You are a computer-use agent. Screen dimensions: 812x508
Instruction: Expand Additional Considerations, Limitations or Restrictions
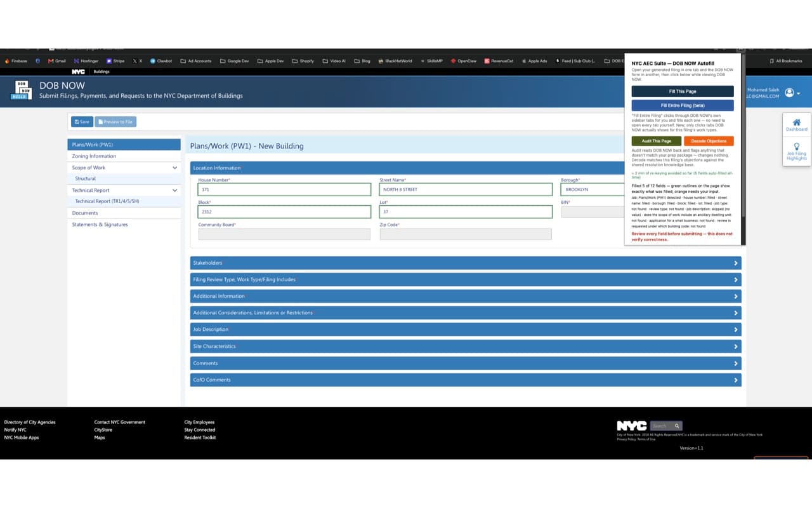tap(466, 313)
